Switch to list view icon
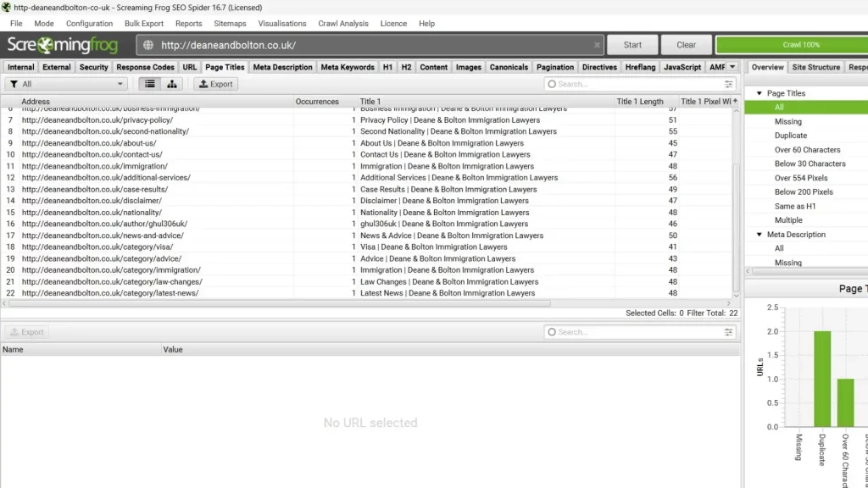 coord(150,84)
